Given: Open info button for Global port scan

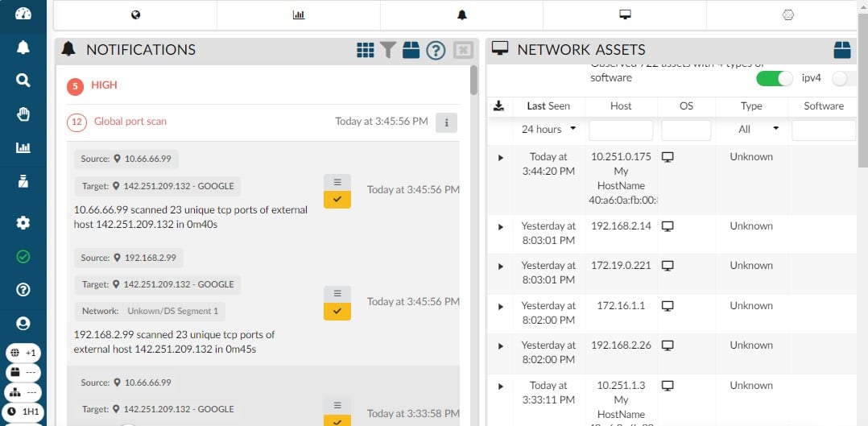Looking at the screenshot, I should point(446,122).
